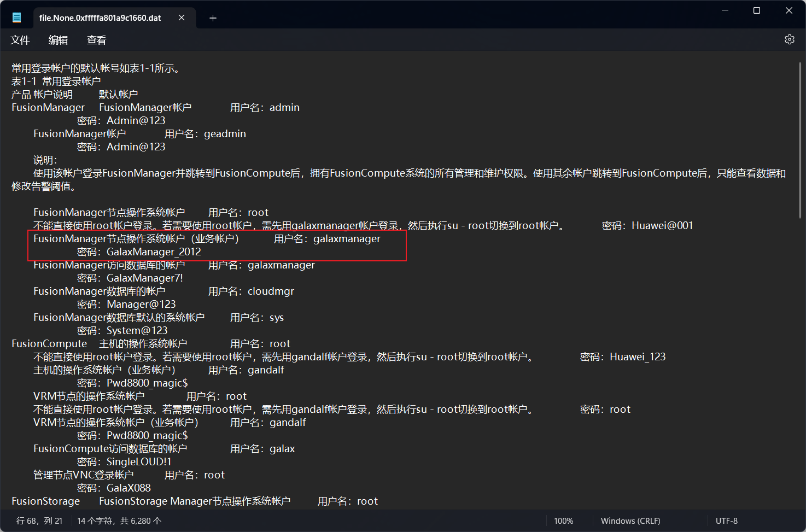The height and width of the screenshot is (532, 806).
Task: Click the password text Manager@123
Action: [141, 305]
